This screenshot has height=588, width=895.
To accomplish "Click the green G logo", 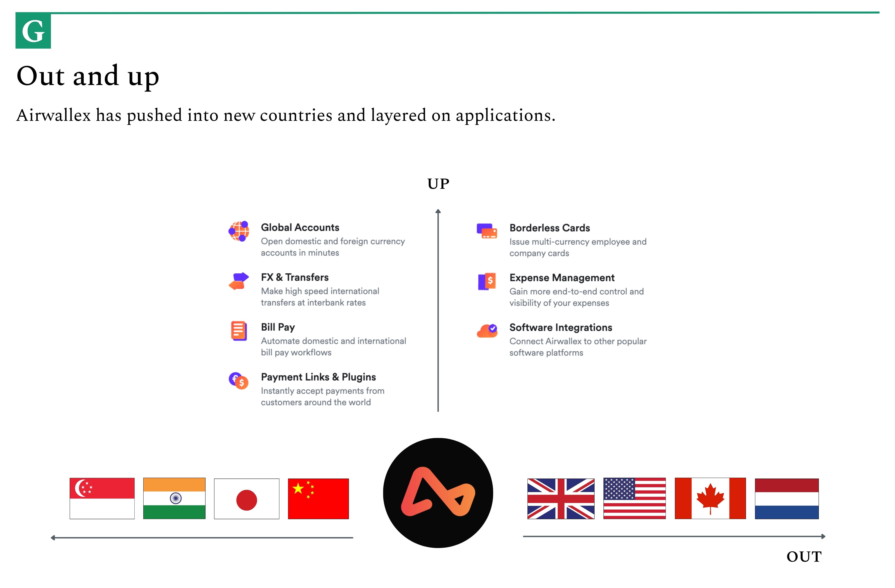I will point(33,30).
